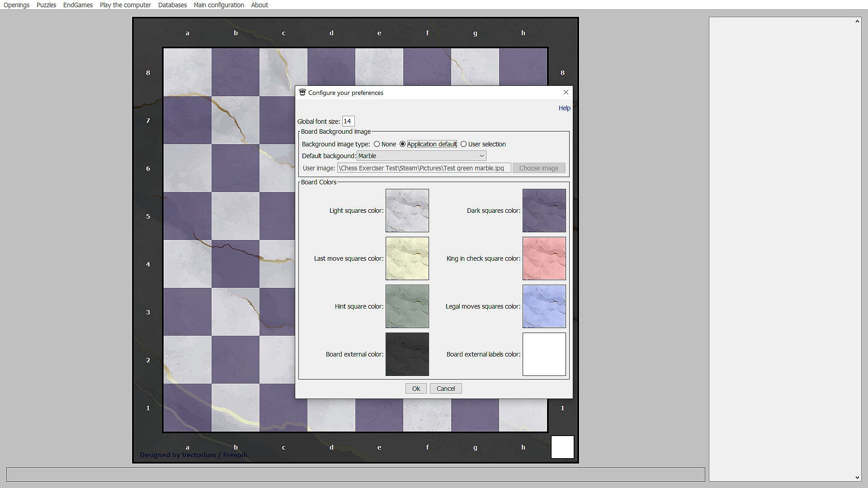Image resolution: width=868 pixels, height=488 pixels.
Task: Change the King in check square color
Action: (x=544, y=258)
